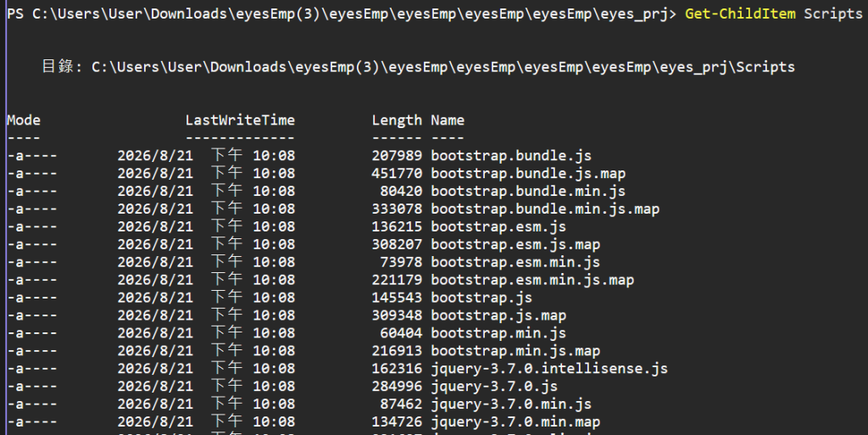868x435 pixels.
Task: Click length value 451770
Action: coord(397,173)
